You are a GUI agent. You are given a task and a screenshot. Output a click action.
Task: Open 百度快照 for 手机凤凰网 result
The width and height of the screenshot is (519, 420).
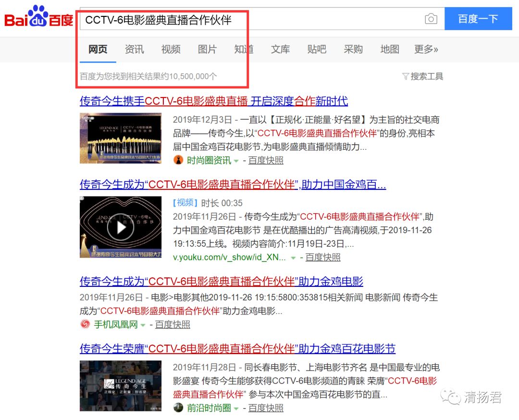(173, 324)
